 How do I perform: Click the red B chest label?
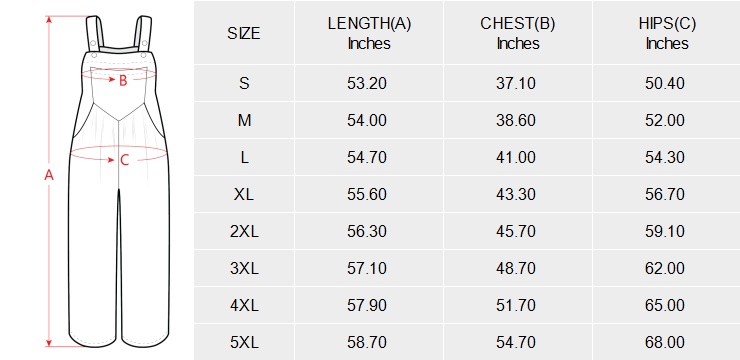[x=123, y=81]
